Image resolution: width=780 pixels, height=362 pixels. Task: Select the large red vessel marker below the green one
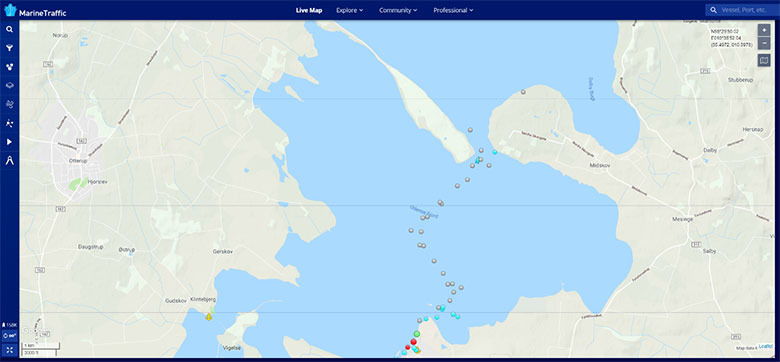click(413, 342)
